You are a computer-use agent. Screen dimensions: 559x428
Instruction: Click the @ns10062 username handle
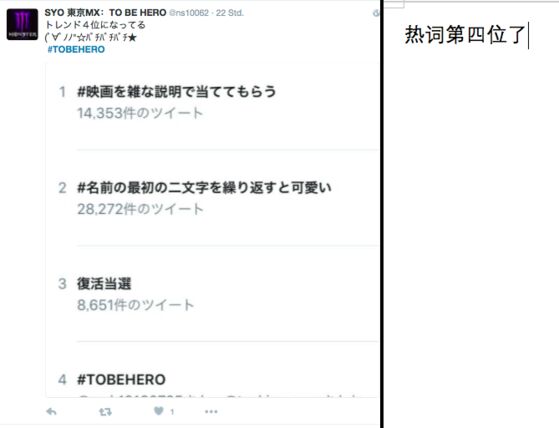point(189,13)
